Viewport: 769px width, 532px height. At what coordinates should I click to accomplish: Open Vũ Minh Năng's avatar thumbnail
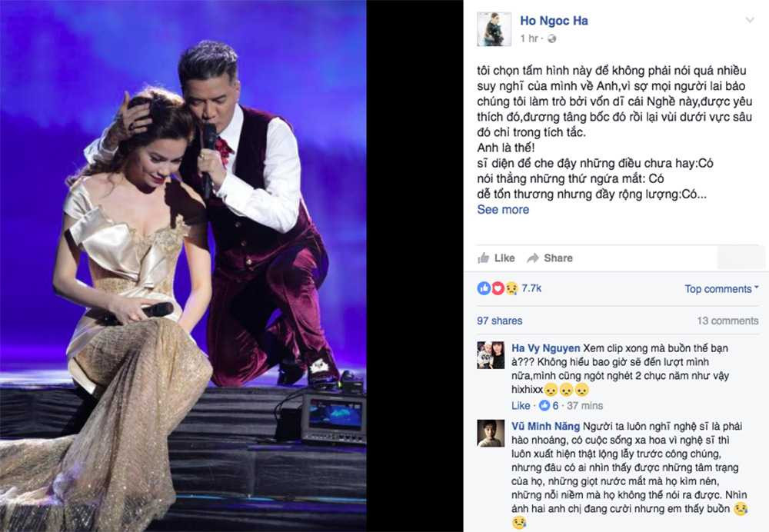click(x=491, y=434)
